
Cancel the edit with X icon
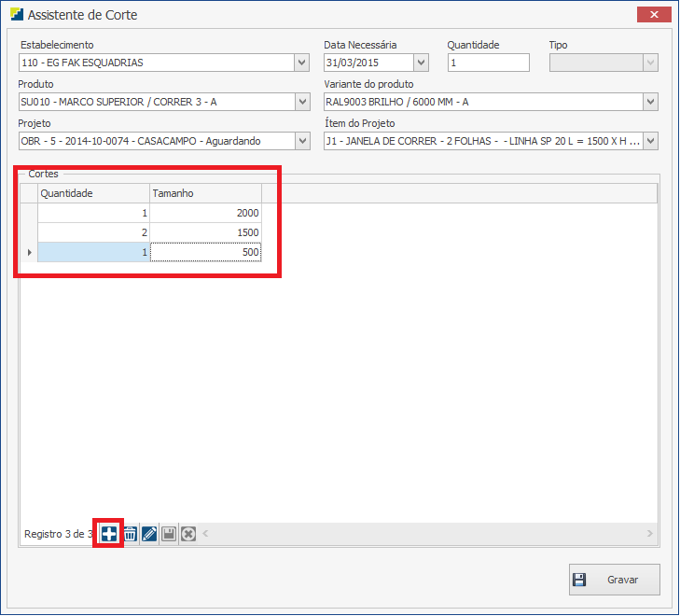pos(187,534)
